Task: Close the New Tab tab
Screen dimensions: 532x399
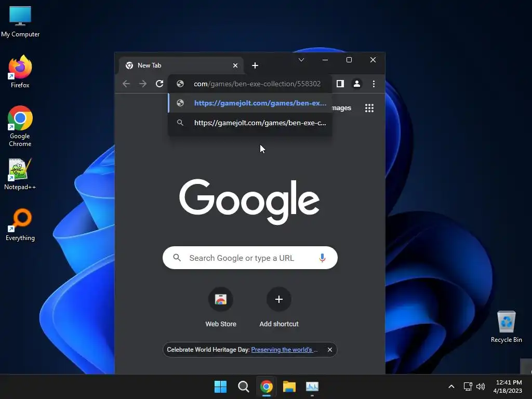Action: click(x=235, y=65)
